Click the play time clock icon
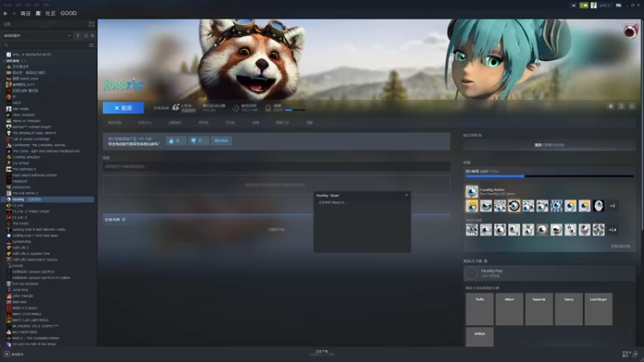644x362 pixels. pos(235,108)
